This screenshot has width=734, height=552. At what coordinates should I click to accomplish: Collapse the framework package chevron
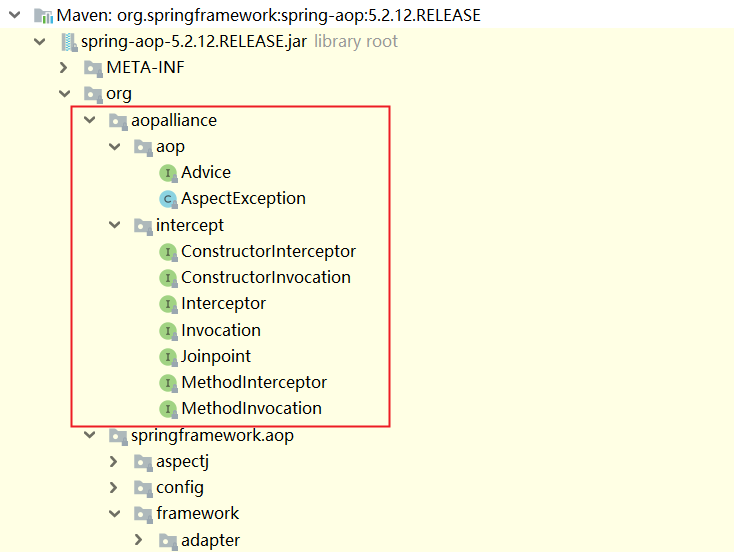[x=115, y=514]
